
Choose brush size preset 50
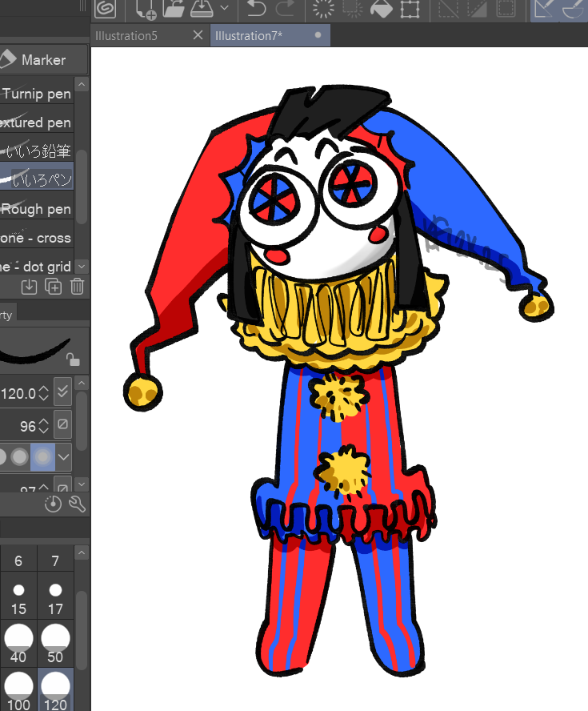[55, 644]
